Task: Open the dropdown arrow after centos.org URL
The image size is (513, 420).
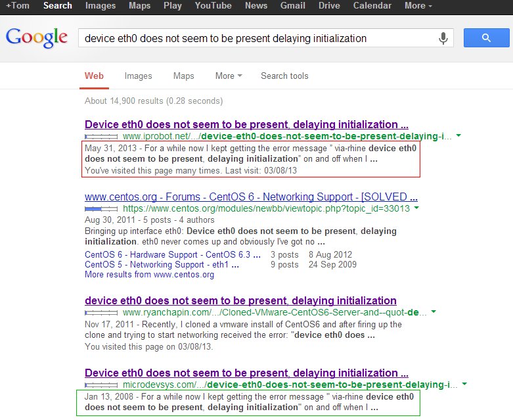Action: pyautogui.click(x=416, y=208)
